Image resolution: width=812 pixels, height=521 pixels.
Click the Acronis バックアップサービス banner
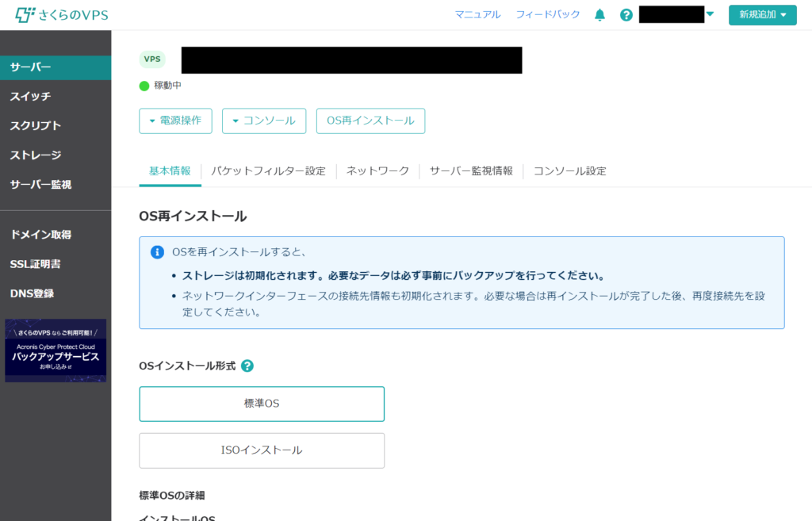click(x=56, y=351)
